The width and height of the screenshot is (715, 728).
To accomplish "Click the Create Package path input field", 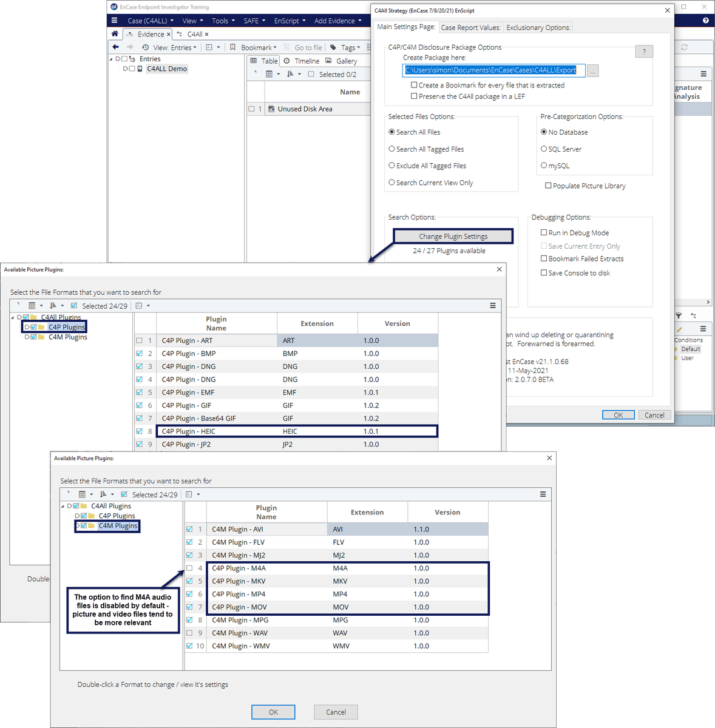I will tap(494, 70).
